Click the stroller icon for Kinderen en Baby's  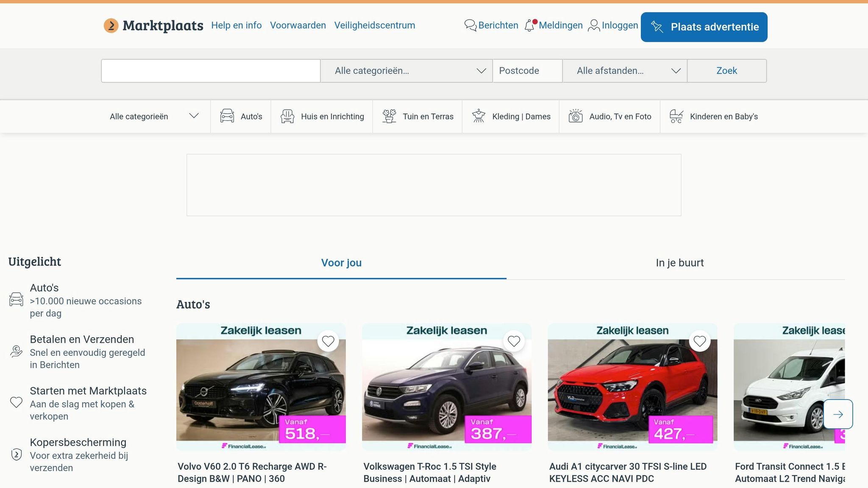(676, 116)
